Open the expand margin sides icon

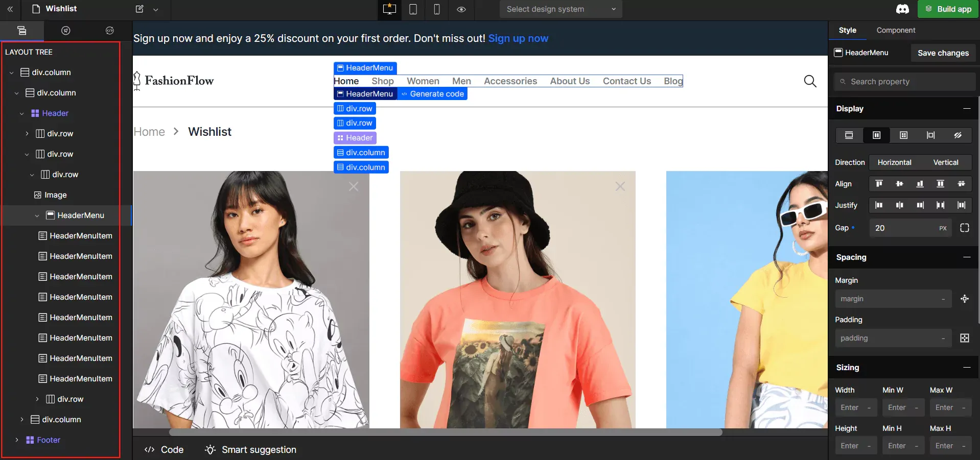(964, 299)
